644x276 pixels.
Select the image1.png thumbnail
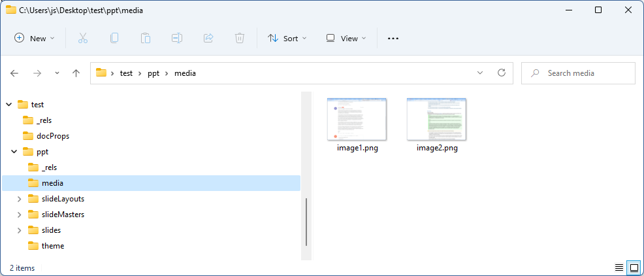point(357,119)
